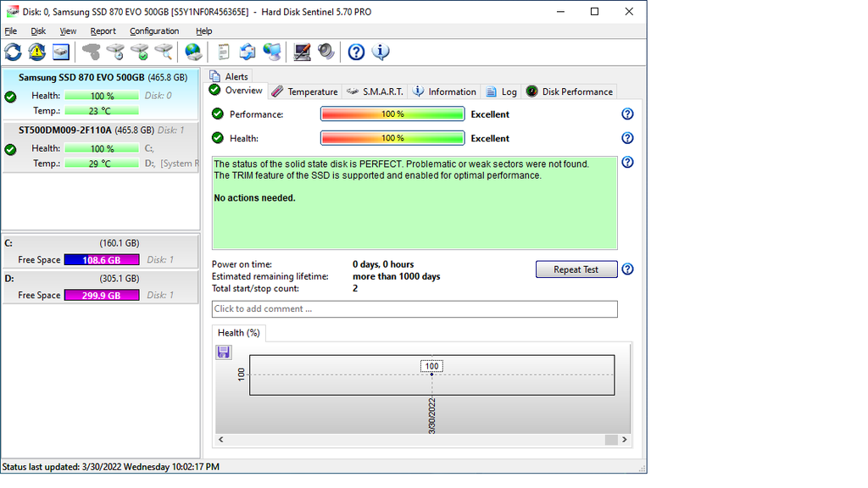Click the hard disk panel toolbar icon
Image resolution: width=868 pixels, height=488 pixels.
(61, 52)
